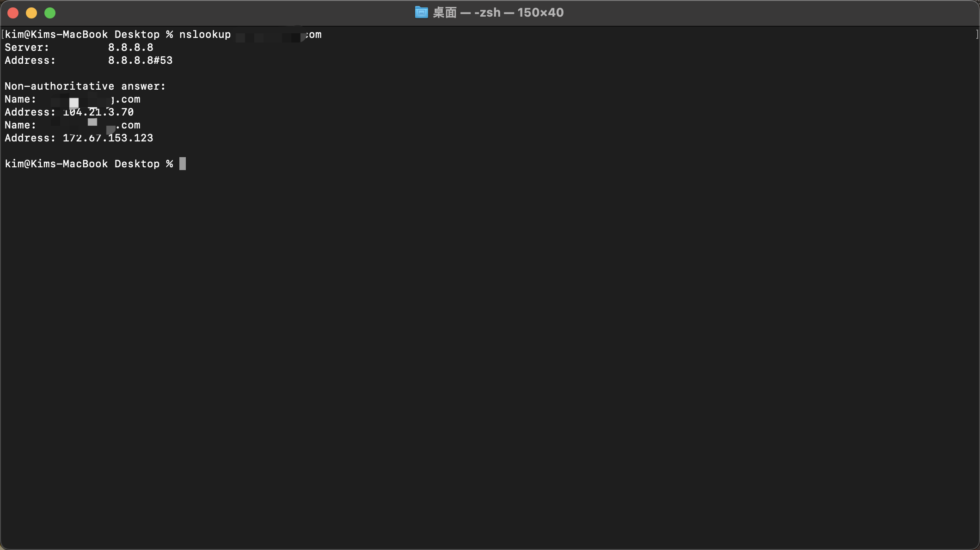Click the folder icon in title bar

pyautogui.click(x=421, y=12)
